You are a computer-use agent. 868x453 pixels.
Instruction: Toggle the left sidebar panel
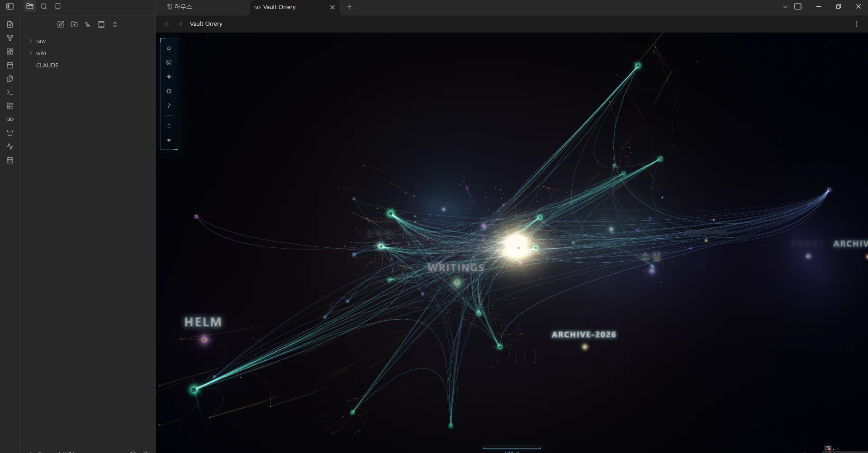10,6
